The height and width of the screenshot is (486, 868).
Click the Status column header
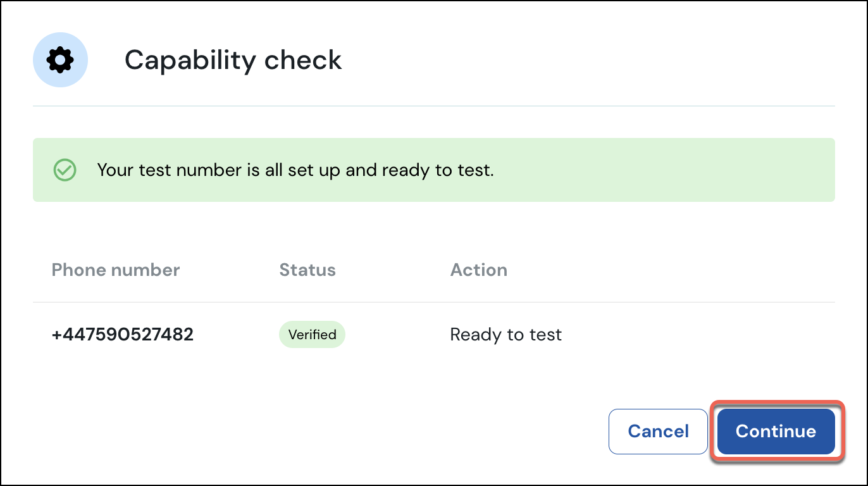(307, 270)
